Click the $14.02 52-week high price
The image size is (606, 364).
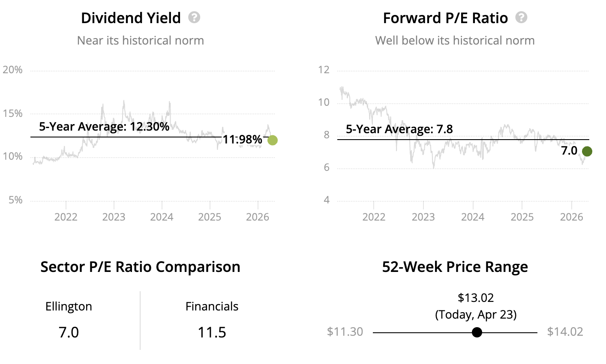click(x=565, y=332)
